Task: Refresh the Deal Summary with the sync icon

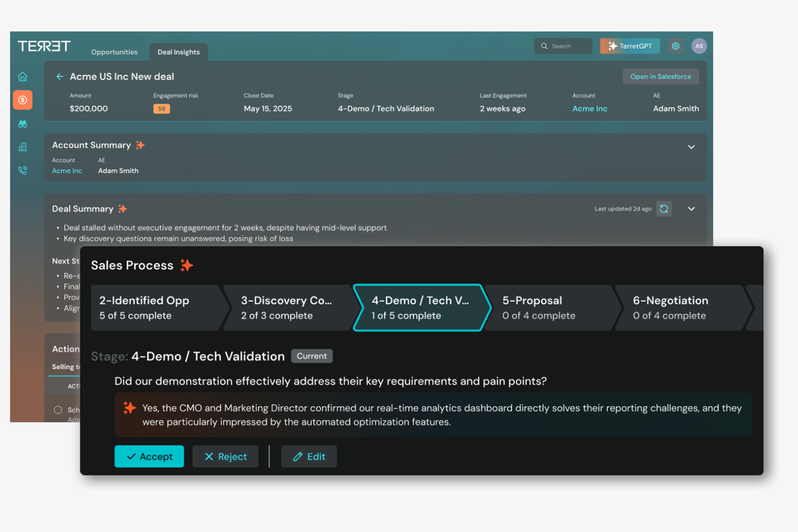Action: (x=664, y=209)
